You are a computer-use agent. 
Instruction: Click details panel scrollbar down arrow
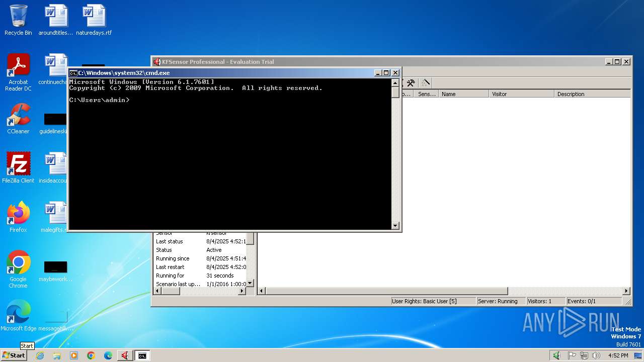tap(250, 284)
